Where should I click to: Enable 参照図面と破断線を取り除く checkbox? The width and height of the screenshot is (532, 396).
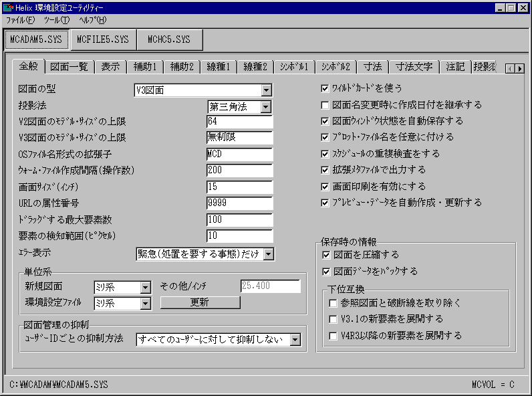click(334, 303)
